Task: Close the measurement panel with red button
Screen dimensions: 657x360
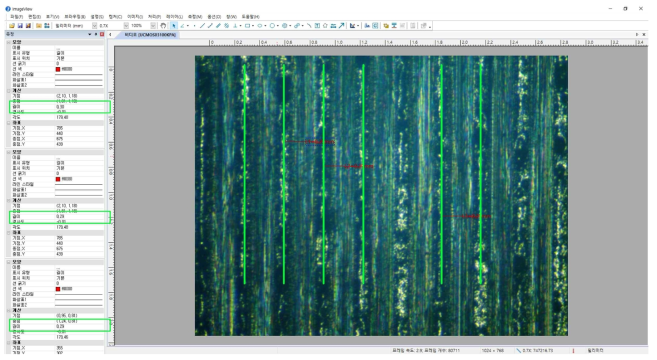Action: [102, 34]
